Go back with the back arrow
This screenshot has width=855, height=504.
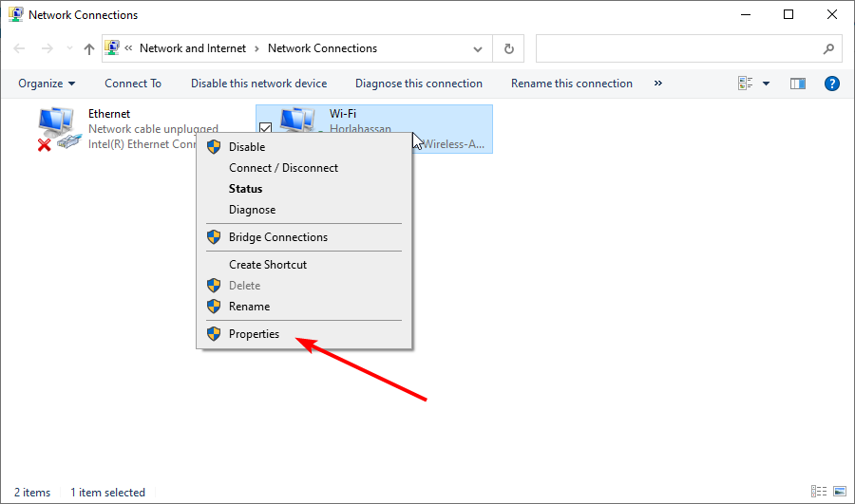[19, 48]
